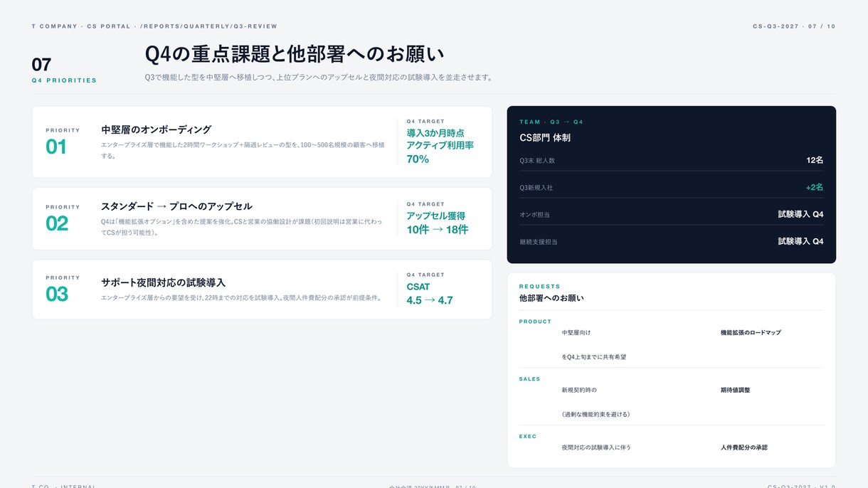This screenshot has height=488, width=868.
Task: Click the Q4 PRIORITIES section label
Action: point(64,80)
